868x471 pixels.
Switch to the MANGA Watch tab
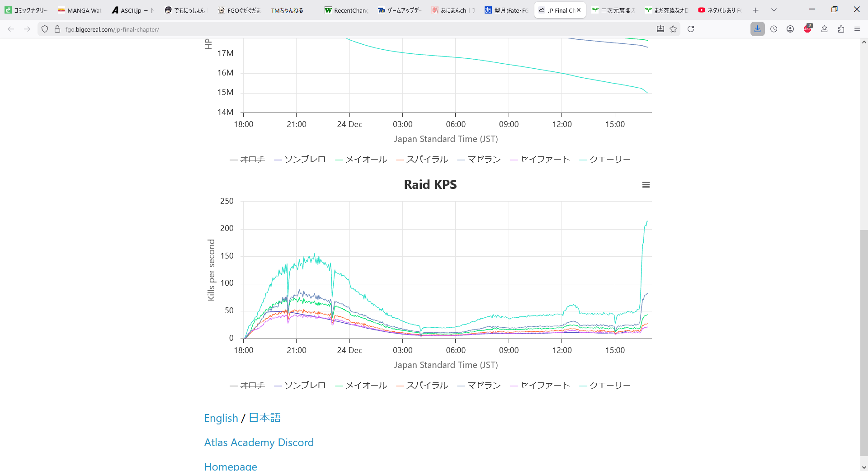point(80,10)
